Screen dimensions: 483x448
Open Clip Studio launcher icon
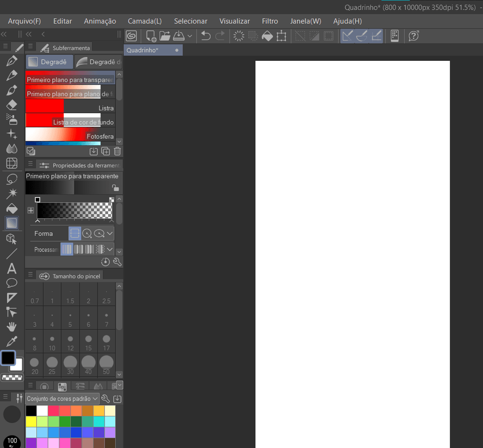(x=131, y=36)
